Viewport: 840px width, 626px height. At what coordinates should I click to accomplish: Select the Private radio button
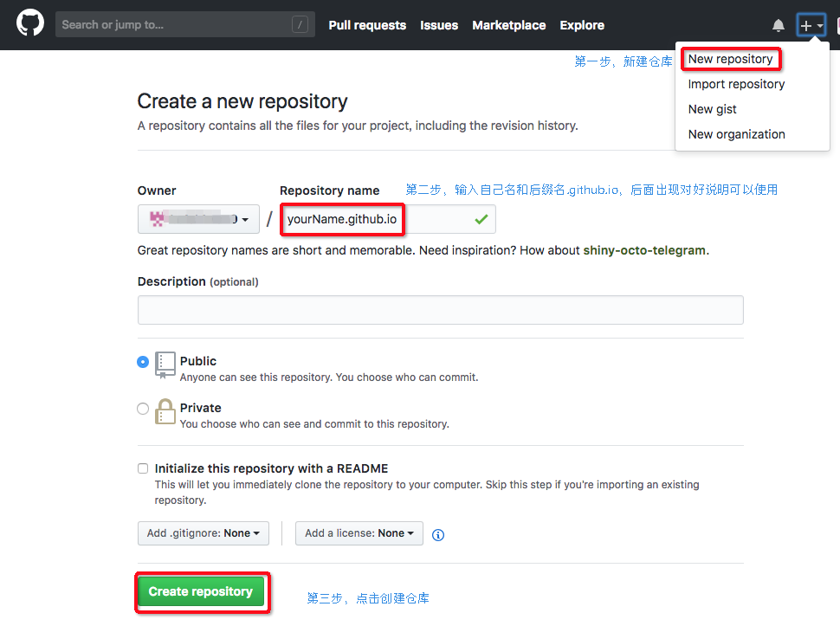click(x=143, y=409)
